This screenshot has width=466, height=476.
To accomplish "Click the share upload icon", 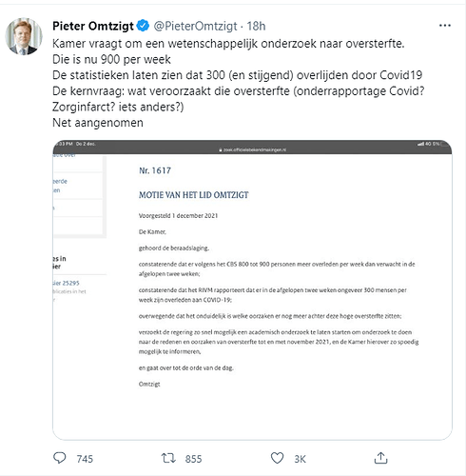I will [380, 458].
